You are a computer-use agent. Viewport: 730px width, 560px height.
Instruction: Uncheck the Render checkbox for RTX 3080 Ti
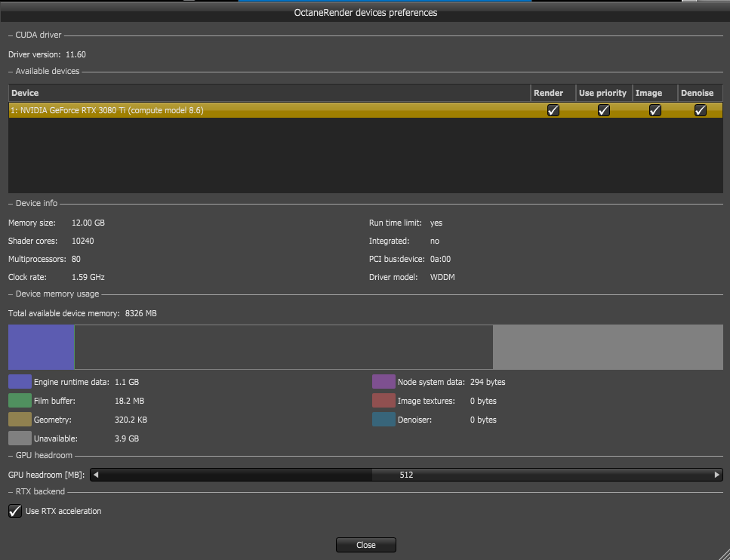(x=553, y=110)
